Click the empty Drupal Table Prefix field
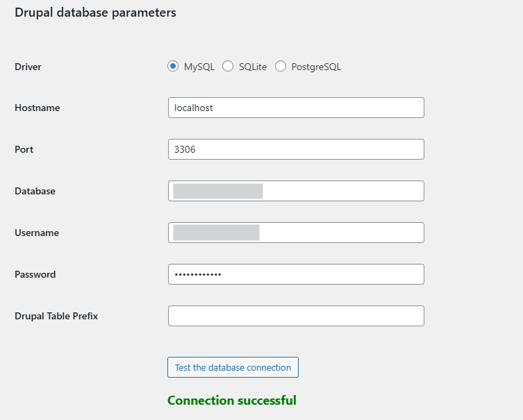 [x=296, y=316]
